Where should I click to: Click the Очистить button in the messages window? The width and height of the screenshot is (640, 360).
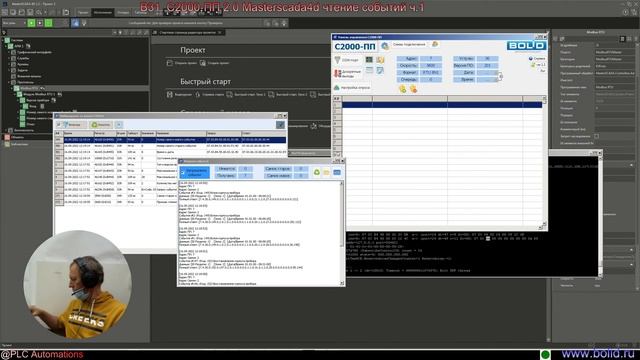[100, 124]
